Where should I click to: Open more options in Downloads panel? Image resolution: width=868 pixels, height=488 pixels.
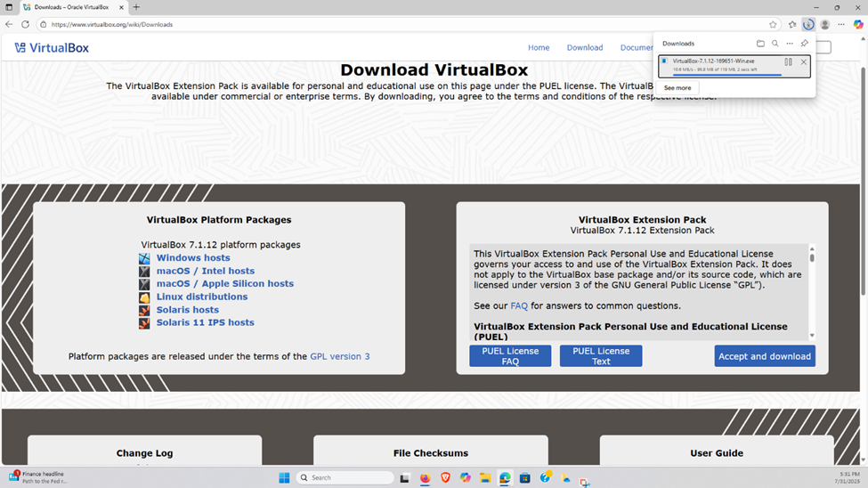789,44
